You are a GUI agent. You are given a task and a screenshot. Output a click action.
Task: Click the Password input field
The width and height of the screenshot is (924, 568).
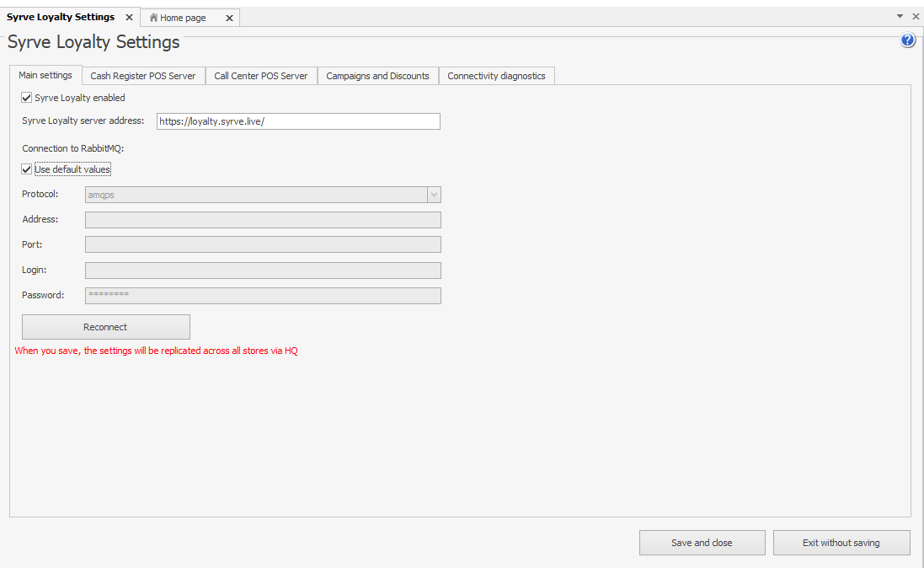(263, 296)
